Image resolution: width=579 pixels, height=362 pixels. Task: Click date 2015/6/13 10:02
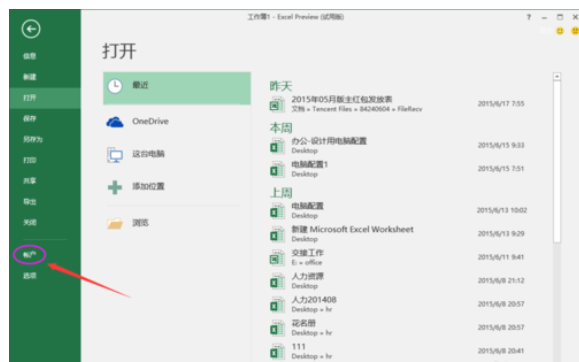[502, 210]
